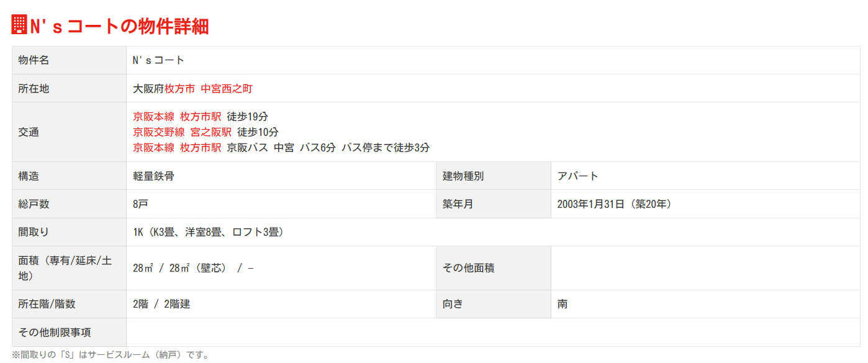Click the 28㎡ area value cell
Screen dimensions: 868x363
(193, 268)
